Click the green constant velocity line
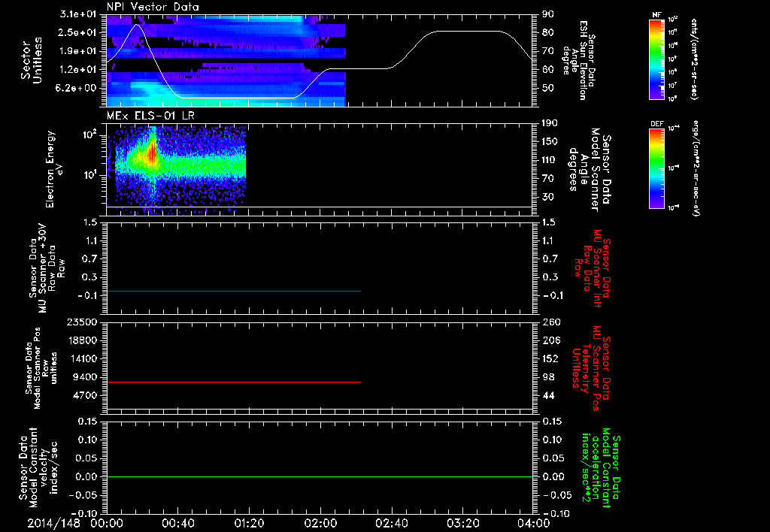 click(320, 476)
